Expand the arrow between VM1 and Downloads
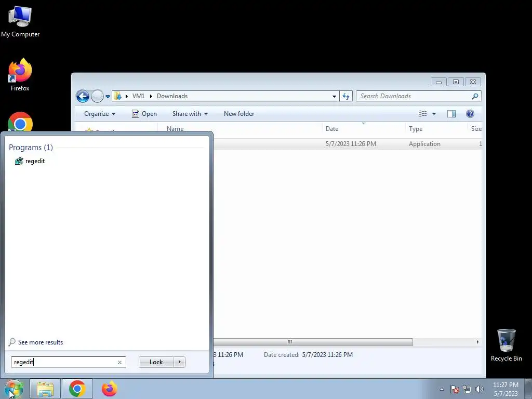532x399 pixels. [151, 96]
